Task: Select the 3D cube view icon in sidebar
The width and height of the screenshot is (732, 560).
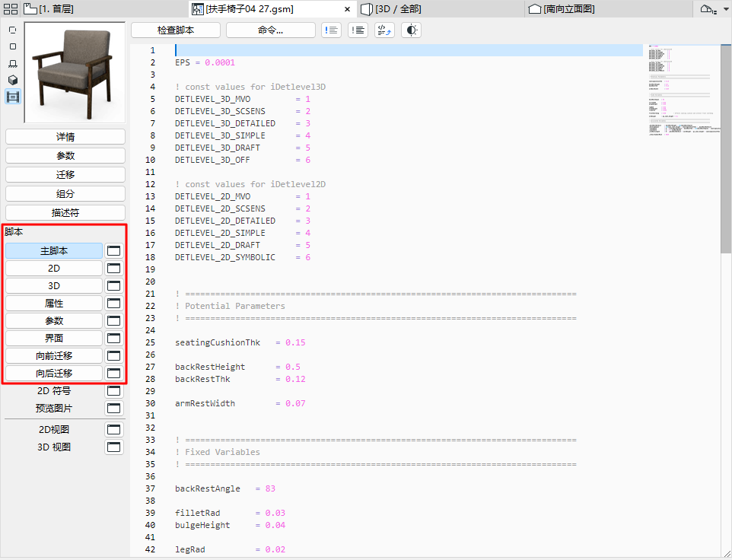Action: click(x=12, y=80)
